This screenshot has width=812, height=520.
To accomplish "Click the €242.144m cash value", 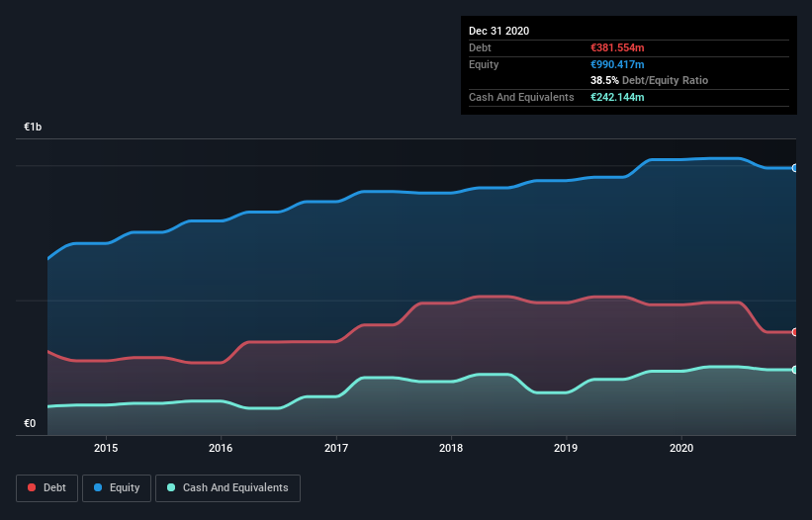I will pyautogui.click(x=617, y=97).
